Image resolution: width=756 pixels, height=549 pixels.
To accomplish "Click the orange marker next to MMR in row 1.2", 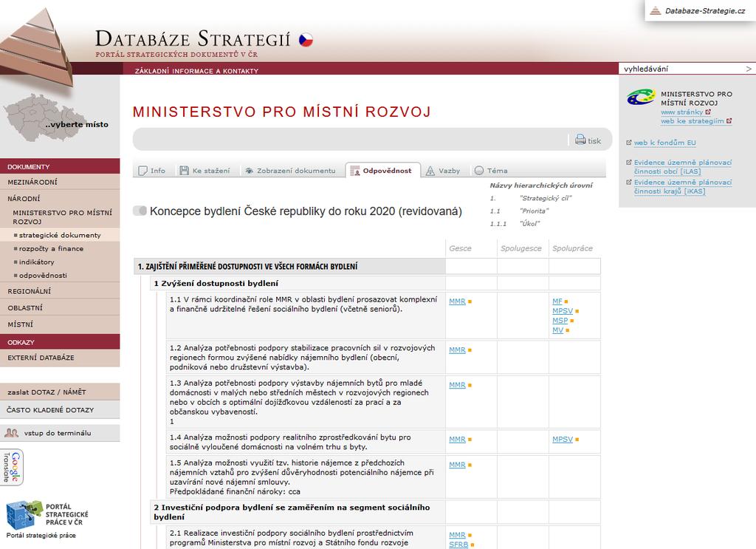I will click(470, 350).
